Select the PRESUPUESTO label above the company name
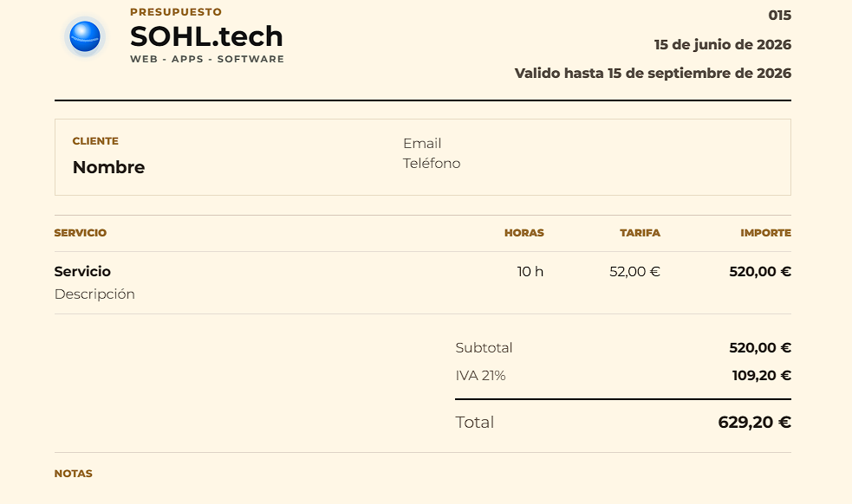The width and height of the screenshot is (852, 504). [x=176, y=12]
